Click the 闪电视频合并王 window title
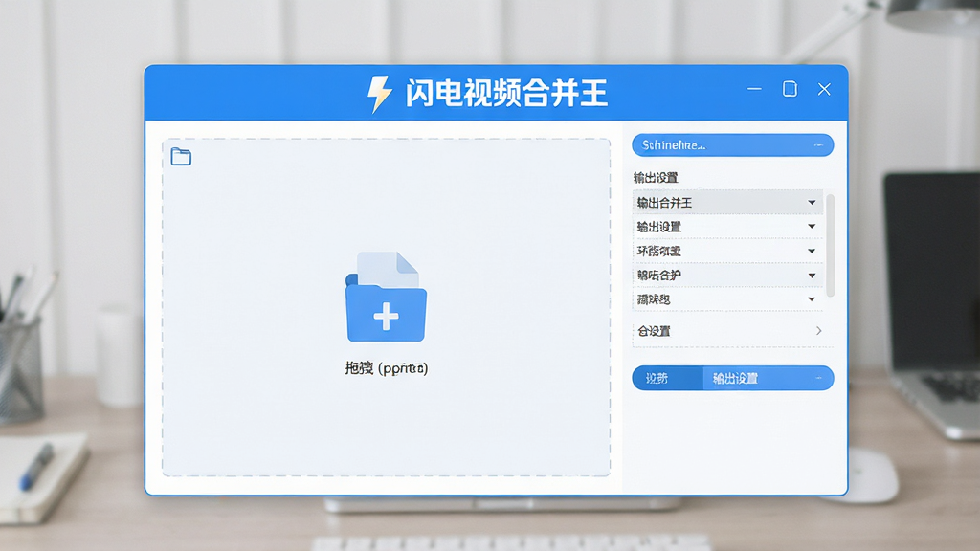 tap(506, 94)
